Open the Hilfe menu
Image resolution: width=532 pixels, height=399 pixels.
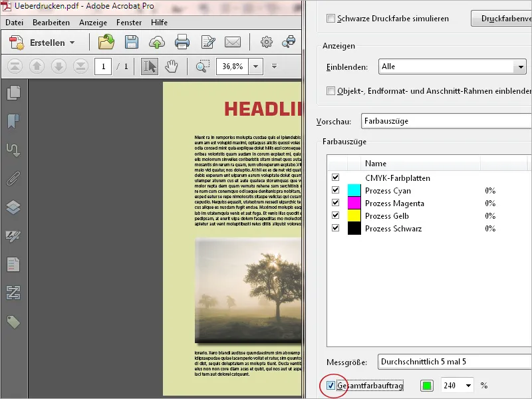click(x=159, y=23)
